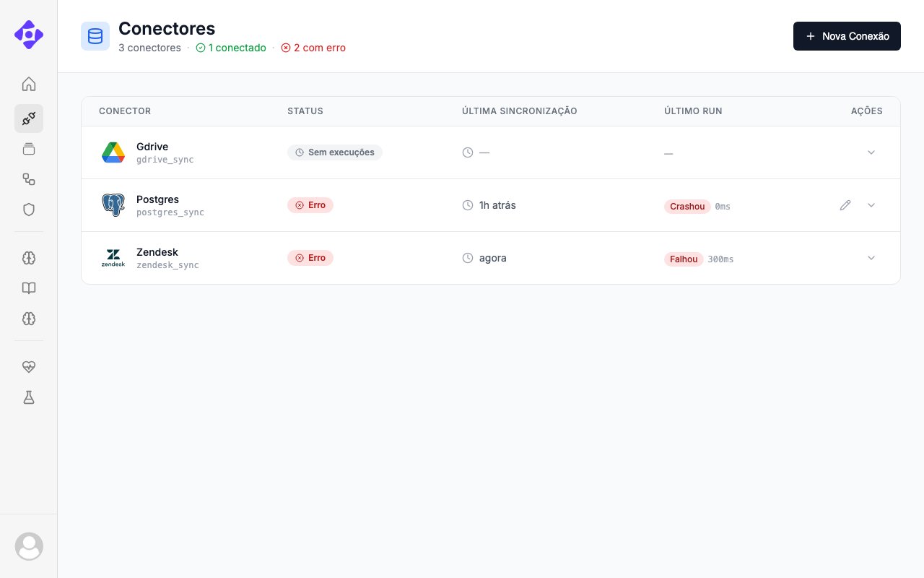Expand the Gdrive row chevron
The height and width of the screenshot is (578, 924).
pyautogui.click(x=871, y=152)
